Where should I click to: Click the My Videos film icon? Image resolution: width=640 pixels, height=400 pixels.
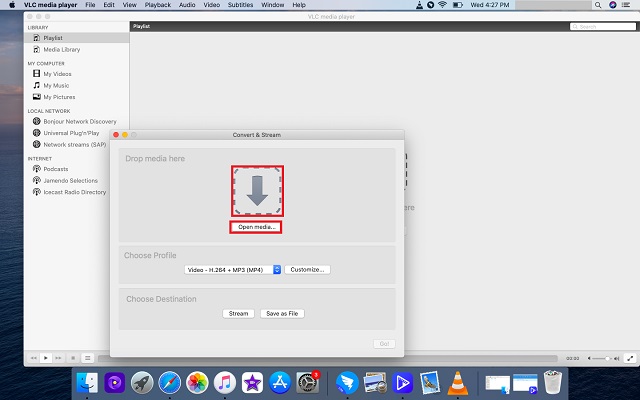37,73
